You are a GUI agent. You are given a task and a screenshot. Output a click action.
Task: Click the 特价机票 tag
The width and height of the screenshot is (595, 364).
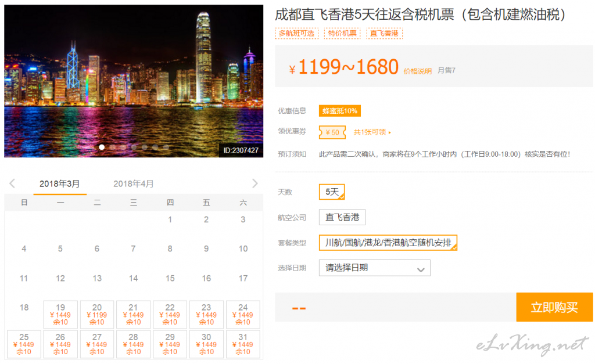coord(342,33)
